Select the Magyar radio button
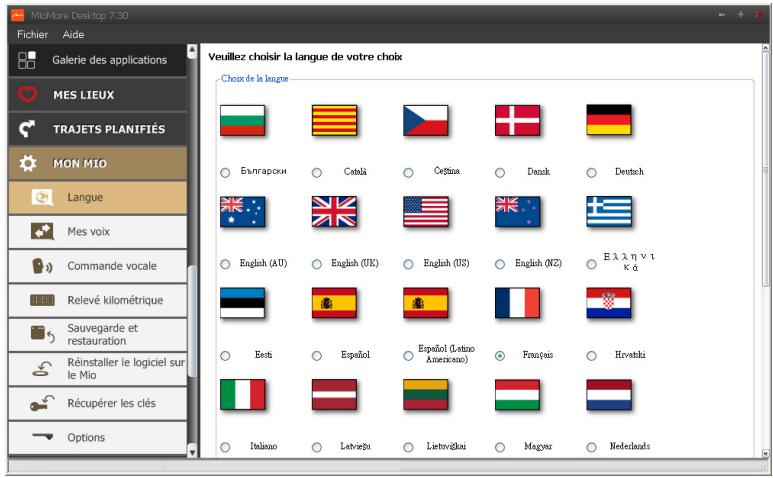Viewport: 773px width, 478px height. coord(500,447)
